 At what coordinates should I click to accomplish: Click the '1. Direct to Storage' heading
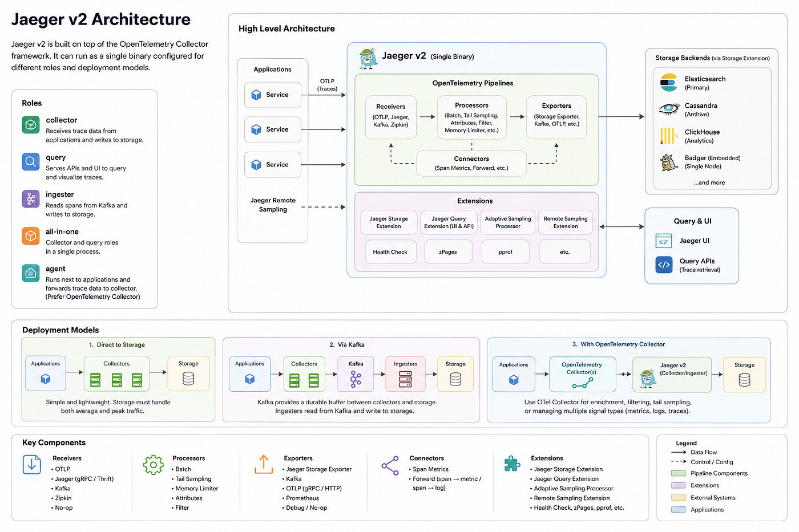pyautogui.click(x=117, y=344)
